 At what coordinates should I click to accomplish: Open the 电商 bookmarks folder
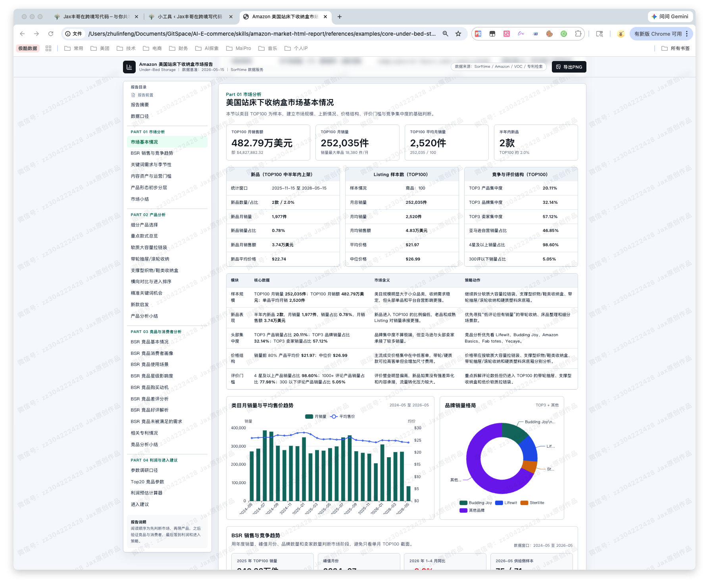coord(152,48)
